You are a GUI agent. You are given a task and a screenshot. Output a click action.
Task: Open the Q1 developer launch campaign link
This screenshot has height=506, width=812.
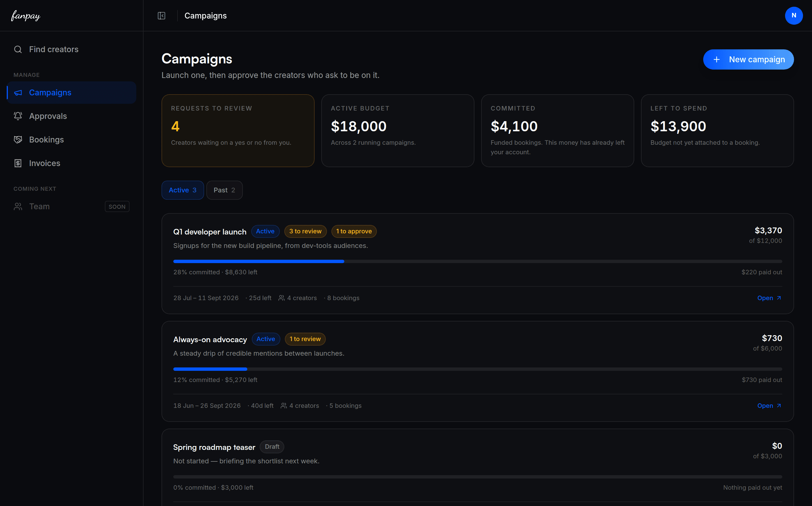(x=769, y=298)
